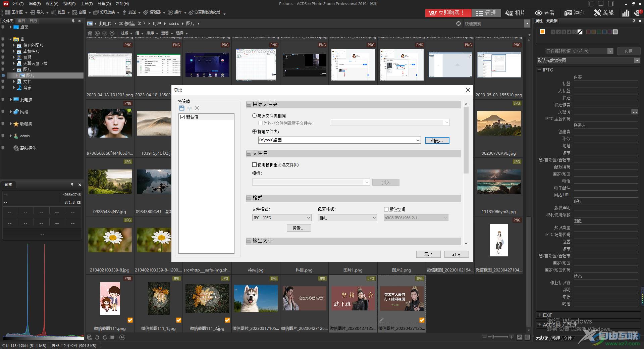Click the slideshow play icon in bottom toolbar
The height and width of the screenshot is (349, 644).
pos(122,337)
